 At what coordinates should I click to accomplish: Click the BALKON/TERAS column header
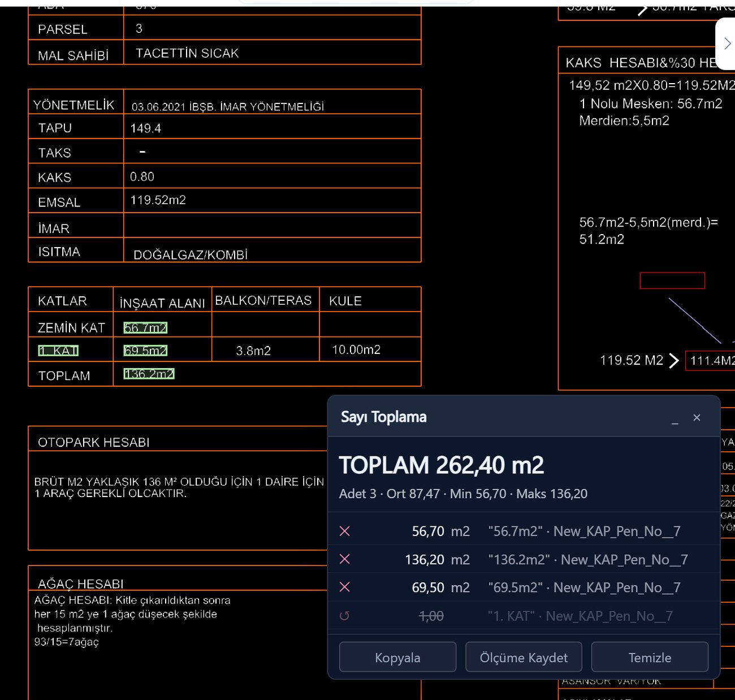263,300
